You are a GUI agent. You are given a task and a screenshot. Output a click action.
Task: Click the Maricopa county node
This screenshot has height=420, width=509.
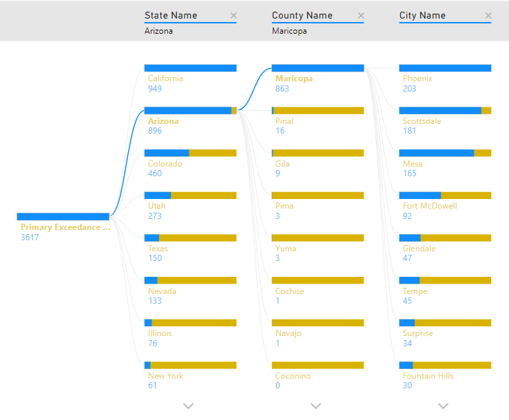(318, 68)
